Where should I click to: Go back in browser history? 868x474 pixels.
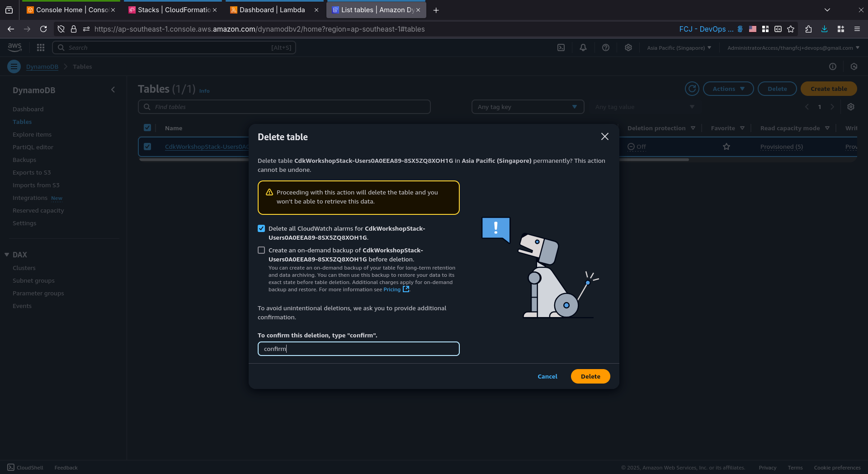point(11,29)
